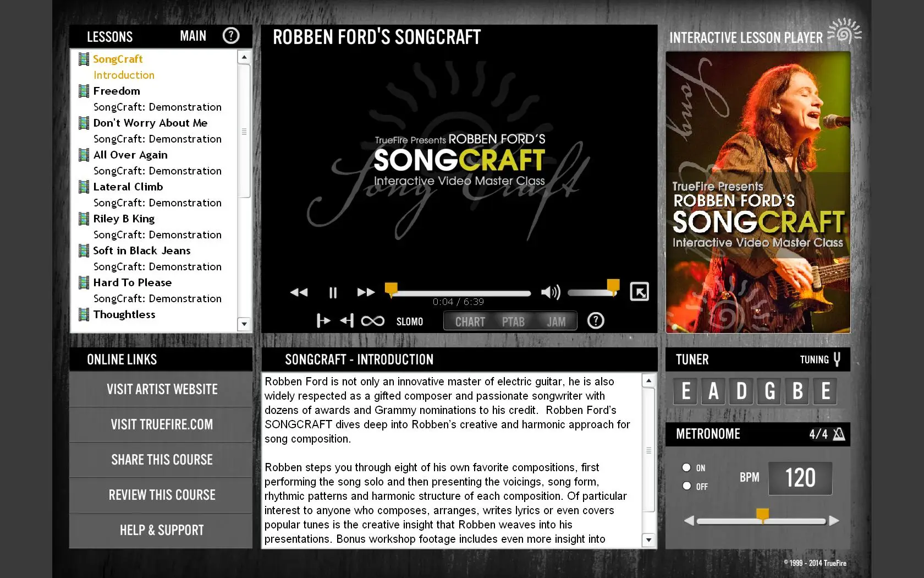Click the film icon beside Hard To Please

pos(84,282)
